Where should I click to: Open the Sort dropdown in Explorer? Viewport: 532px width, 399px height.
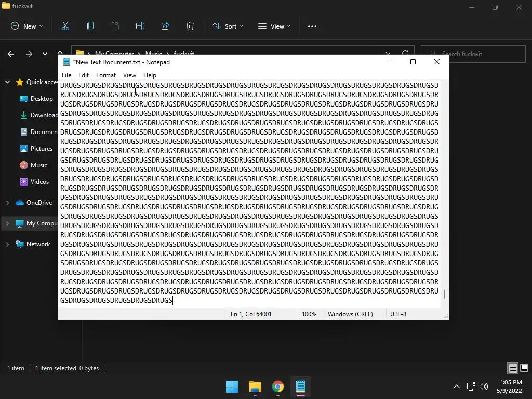[x=228, y=26]
